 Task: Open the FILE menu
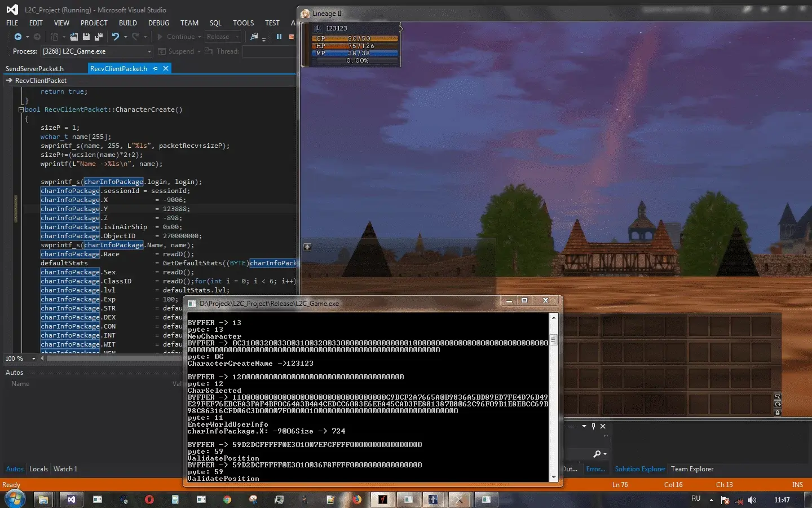coord(12,23)
